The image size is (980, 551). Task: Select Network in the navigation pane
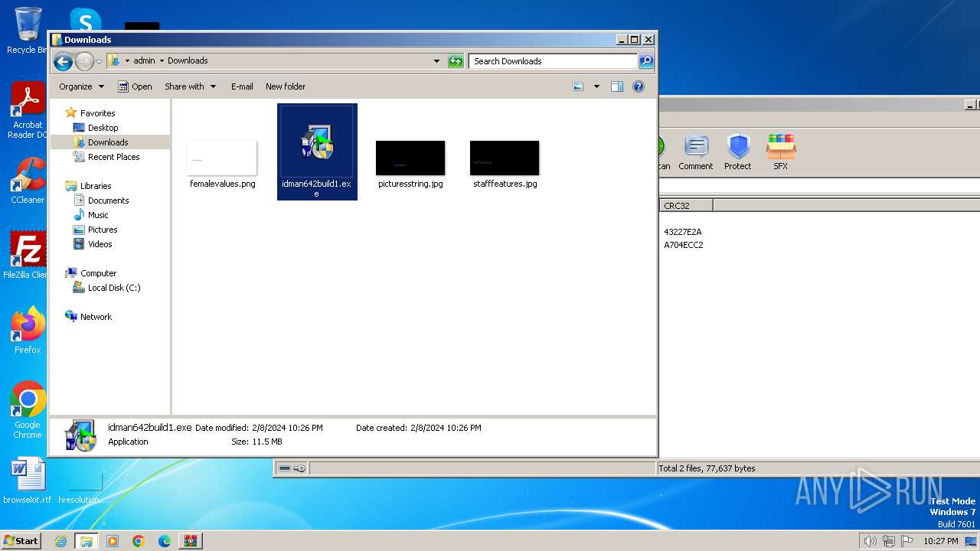pos(96,317)
